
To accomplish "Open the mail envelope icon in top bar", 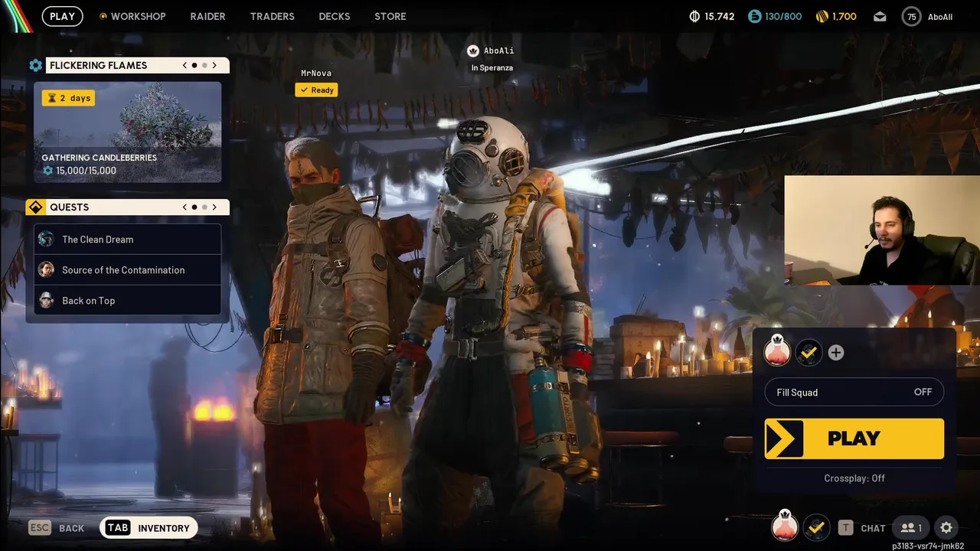I will point(880,16).
